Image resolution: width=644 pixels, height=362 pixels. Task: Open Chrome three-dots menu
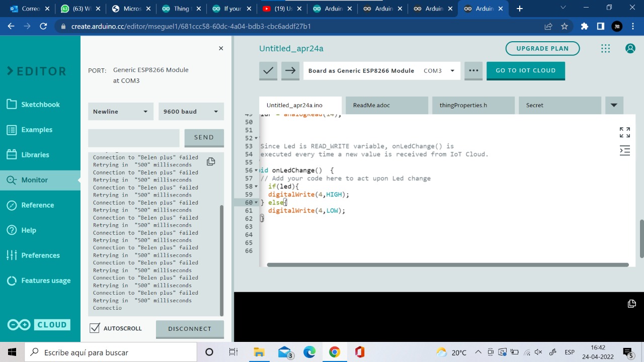click(x=633, y=26)
